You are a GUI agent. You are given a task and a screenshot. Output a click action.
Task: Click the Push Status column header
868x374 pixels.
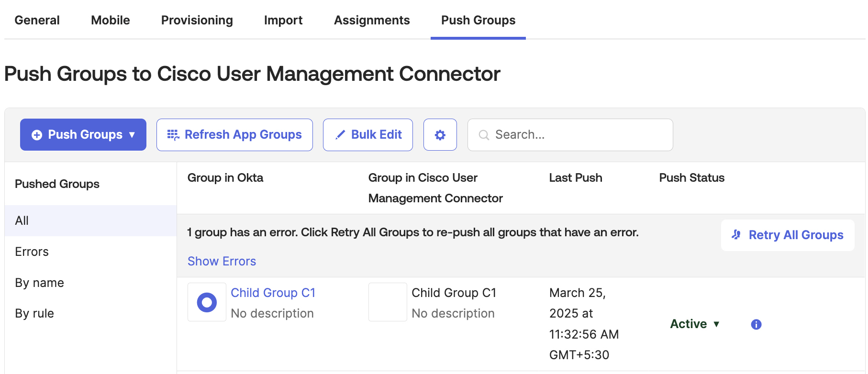pos(692,178)
